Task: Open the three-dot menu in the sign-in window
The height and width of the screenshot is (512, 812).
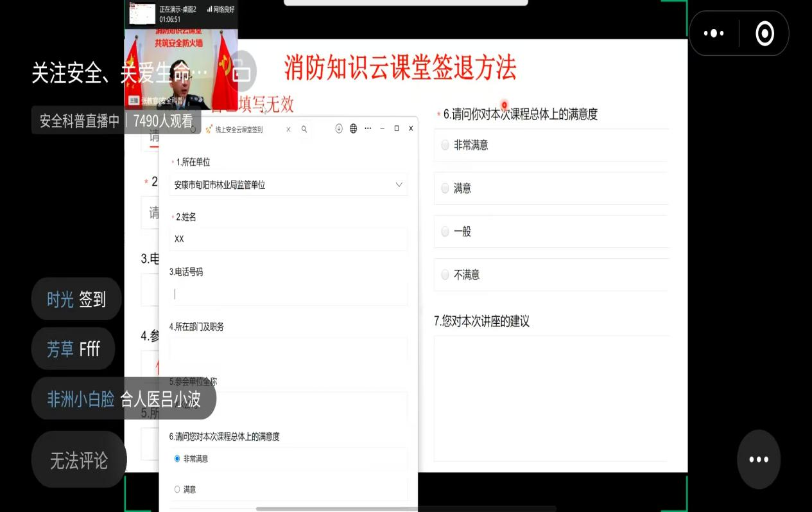Action: coord(368,128)
